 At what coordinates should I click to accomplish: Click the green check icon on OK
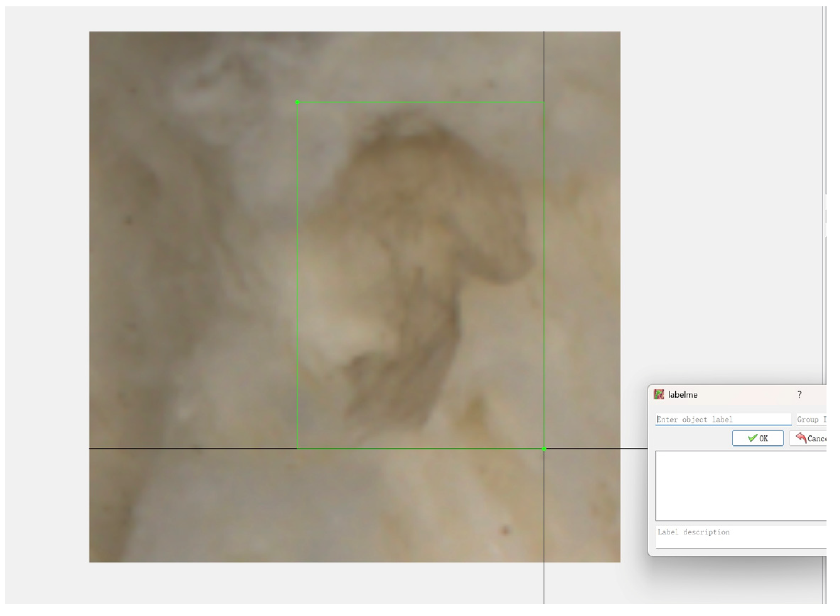click(752, 438)
